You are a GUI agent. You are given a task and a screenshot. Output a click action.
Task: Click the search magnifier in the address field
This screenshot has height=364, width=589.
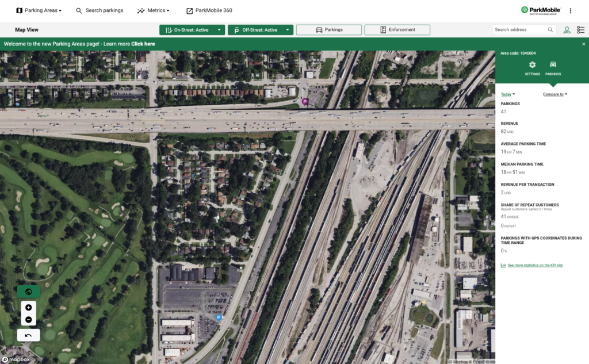click(x=550, y=29)
